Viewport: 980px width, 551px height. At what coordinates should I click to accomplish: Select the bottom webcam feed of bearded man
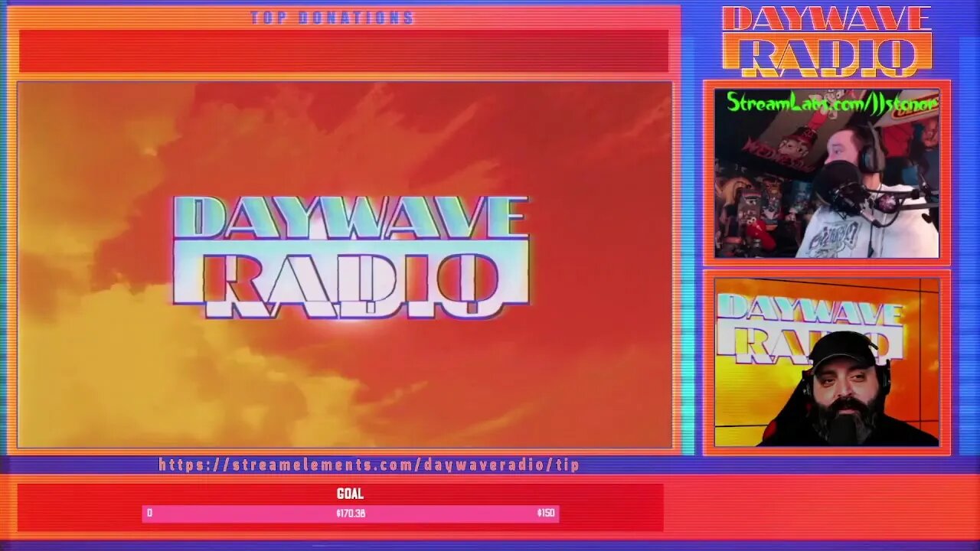827,362
